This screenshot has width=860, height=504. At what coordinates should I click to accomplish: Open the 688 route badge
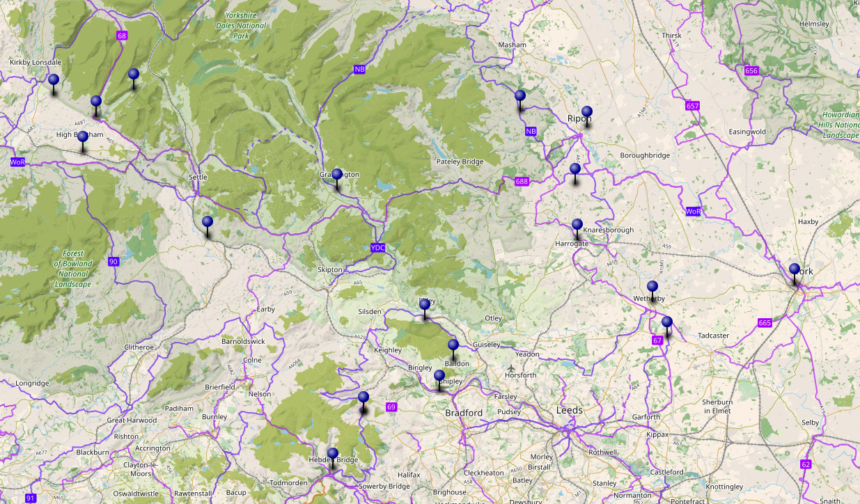click(522, 182)
